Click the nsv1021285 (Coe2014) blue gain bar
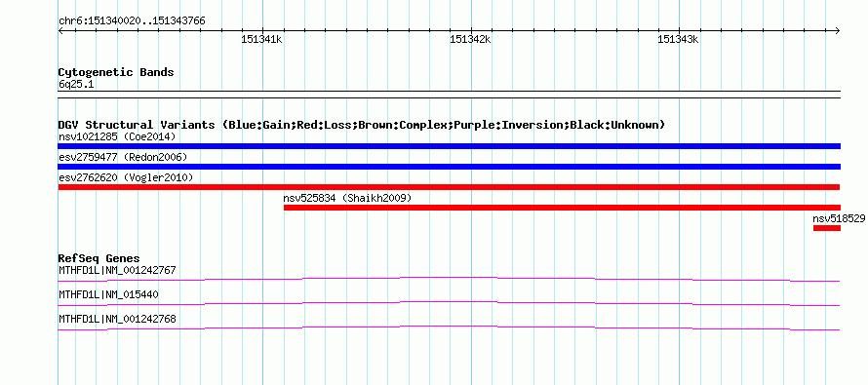This screenshot has height=385, width=868. tap(449, 146)
